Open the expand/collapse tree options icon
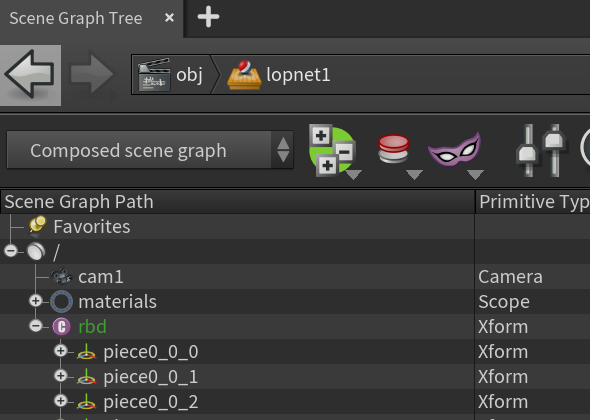The height and width of the screenshot is (420, 590). (x=331, y=151)
